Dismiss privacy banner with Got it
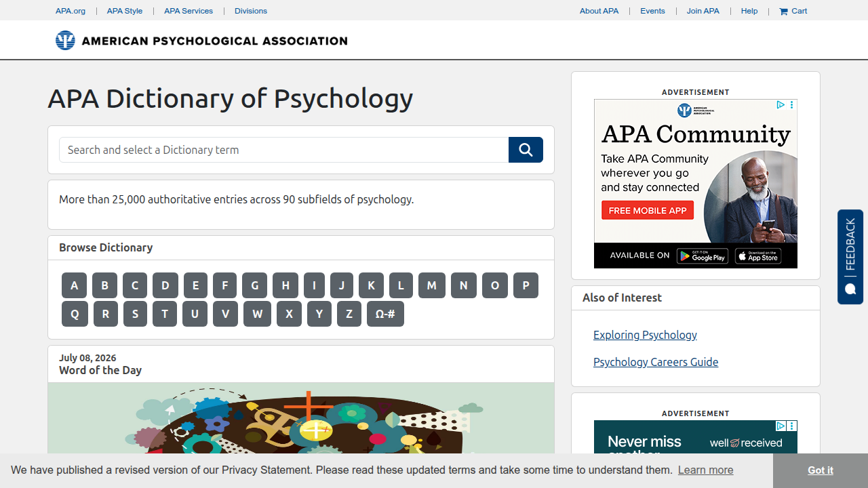868x488 pixels. click(821, 470)
